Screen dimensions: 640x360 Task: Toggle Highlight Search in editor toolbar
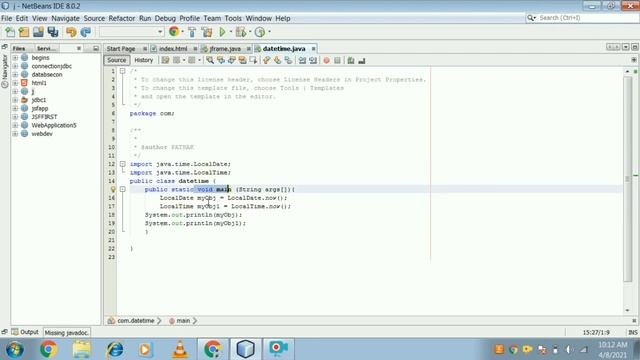point(242,60)
